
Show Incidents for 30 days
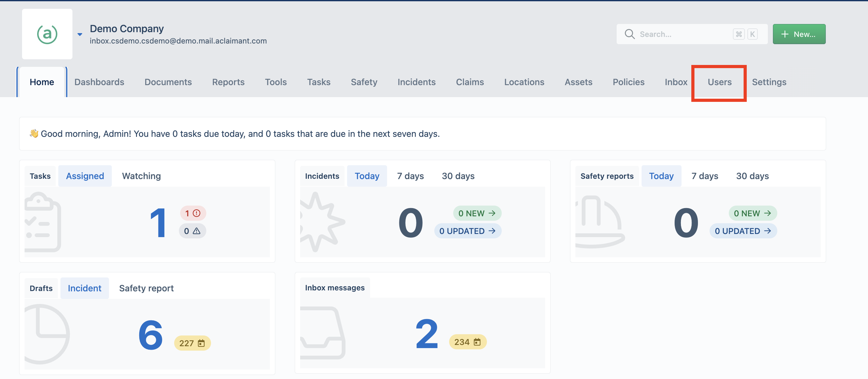click(x=458, y=176)
